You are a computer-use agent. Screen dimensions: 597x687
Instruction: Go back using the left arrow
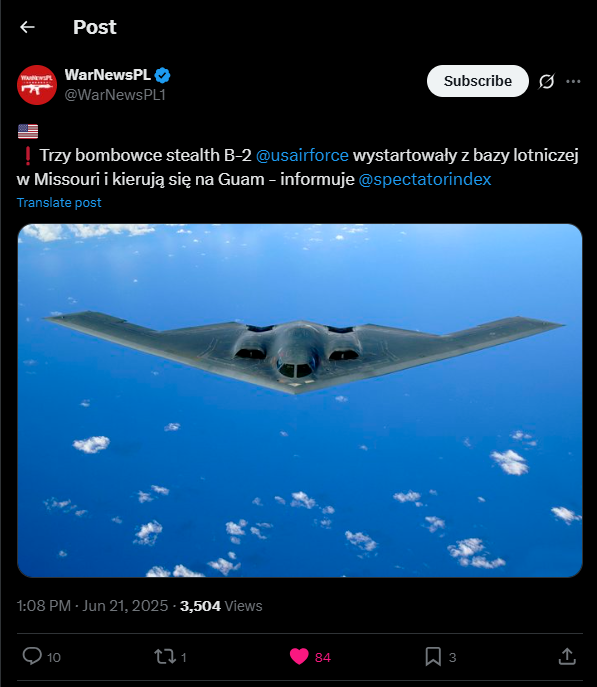pyautogui.click(x=27, y=27)
